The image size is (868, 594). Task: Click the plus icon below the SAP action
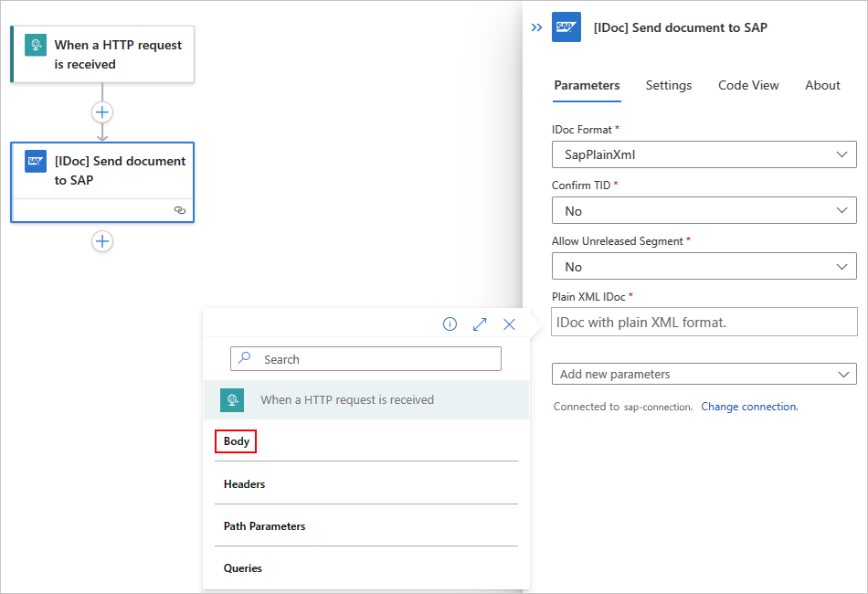click(x=102, y=241)
